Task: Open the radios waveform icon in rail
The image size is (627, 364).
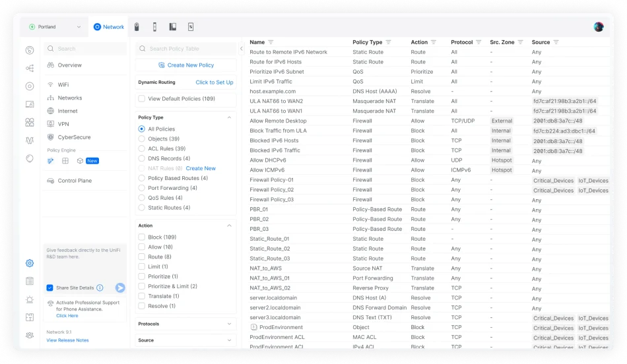Action: point(30,140)
